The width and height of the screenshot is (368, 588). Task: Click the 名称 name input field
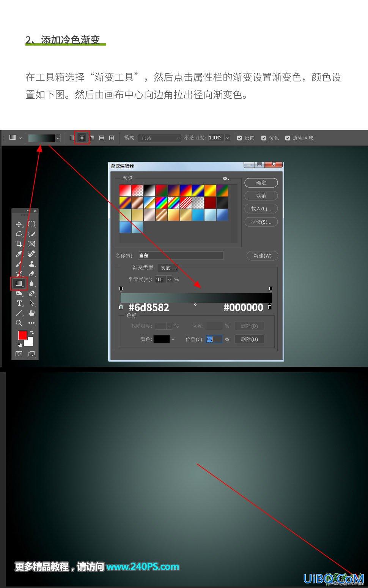[x=181, y=256]
